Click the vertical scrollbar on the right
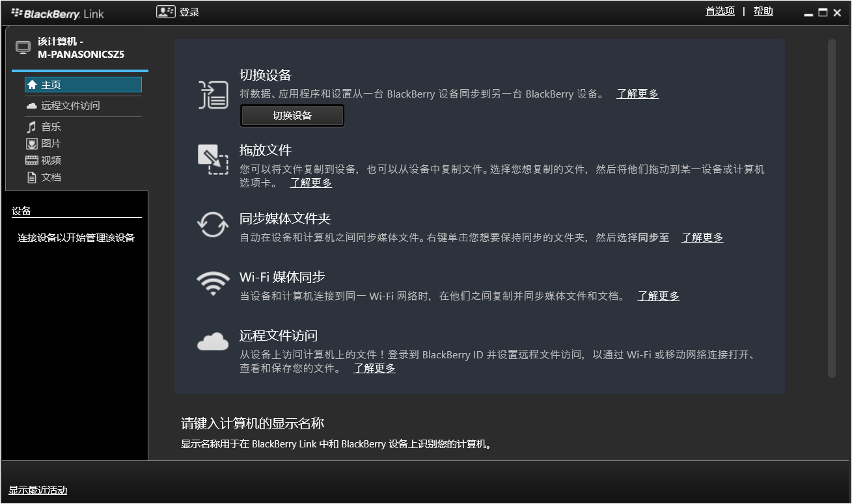 point(831,208)
